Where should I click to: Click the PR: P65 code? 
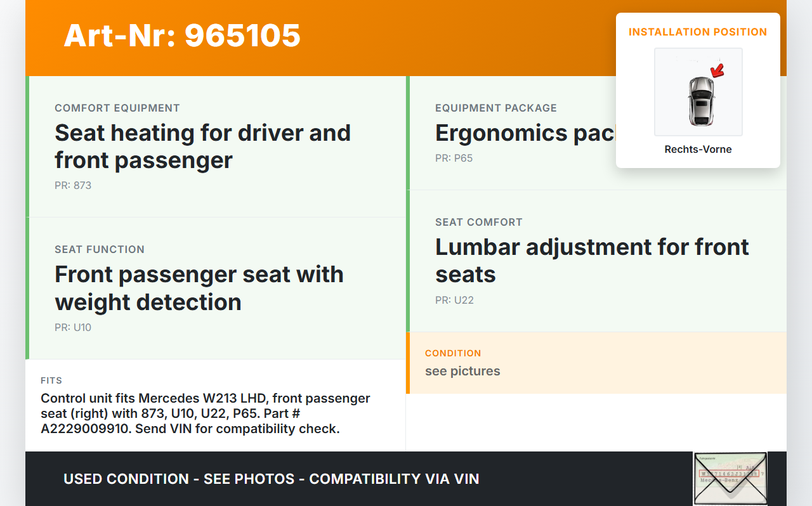coord(454,159)
